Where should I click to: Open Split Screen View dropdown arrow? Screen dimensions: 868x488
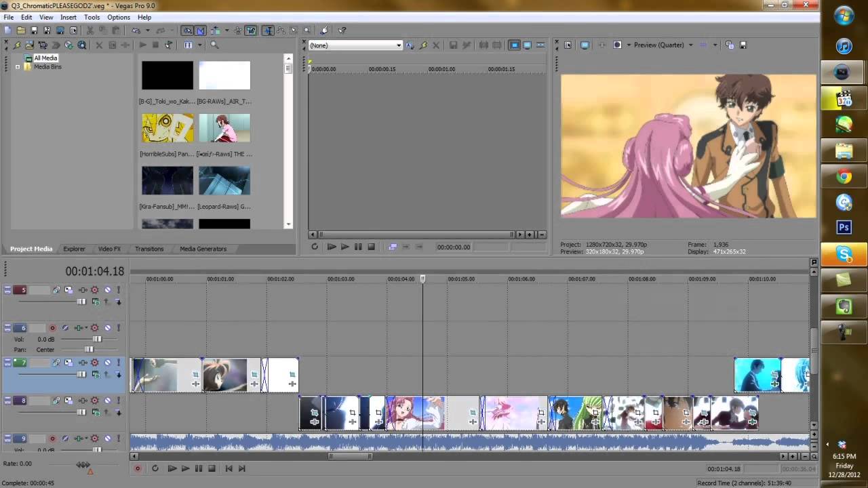click(x=628, y=45)
